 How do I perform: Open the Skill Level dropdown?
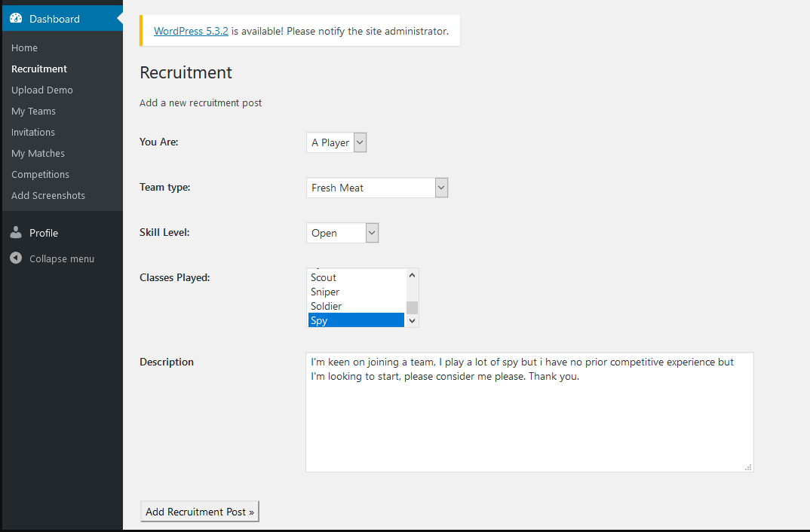342,233
